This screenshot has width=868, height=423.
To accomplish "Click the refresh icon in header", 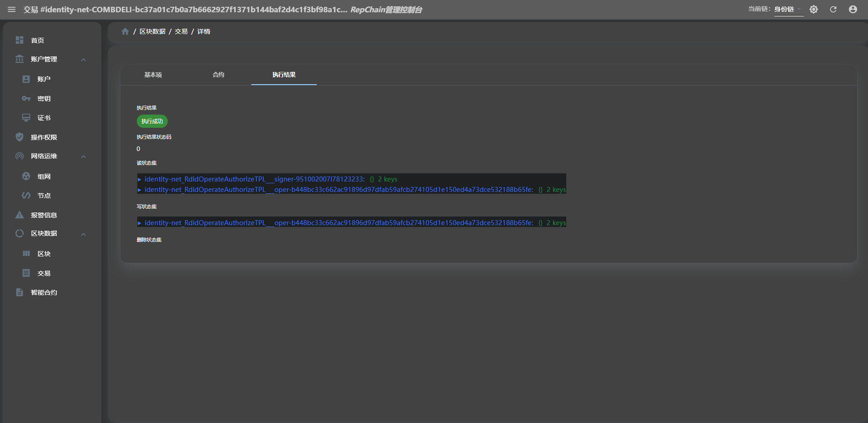I will click(x=833, y=10).
